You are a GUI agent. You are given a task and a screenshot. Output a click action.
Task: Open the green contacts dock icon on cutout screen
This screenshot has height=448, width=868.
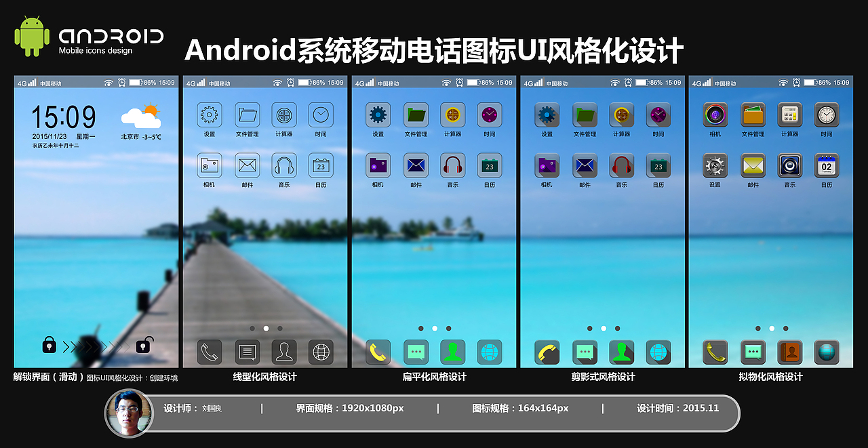622,351
